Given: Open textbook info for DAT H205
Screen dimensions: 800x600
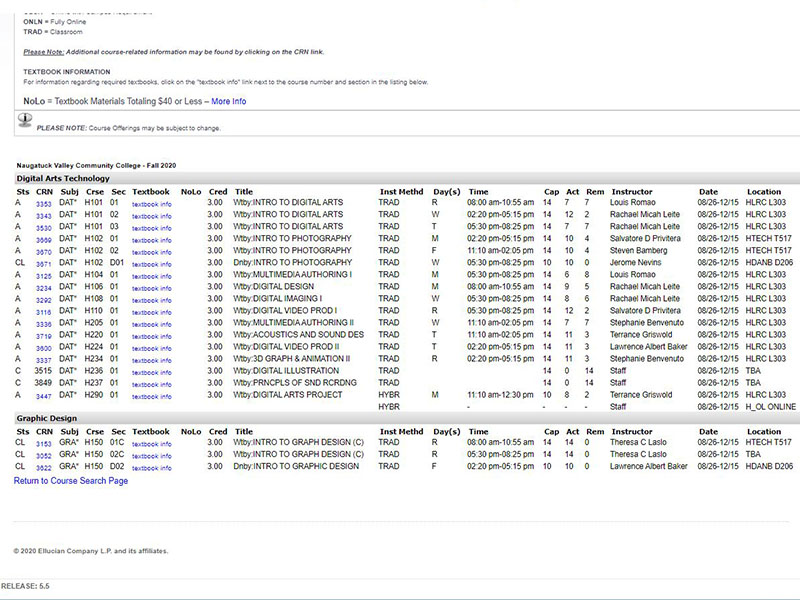Looking at the screenshot, I should pos(152,324).
